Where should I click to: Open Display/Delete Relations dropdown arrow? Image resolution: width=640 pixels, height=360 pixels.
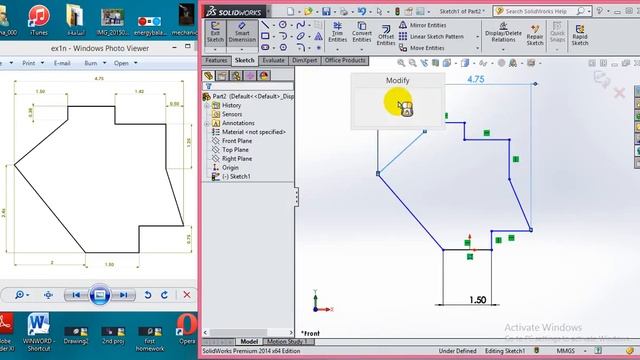point(503,50)
